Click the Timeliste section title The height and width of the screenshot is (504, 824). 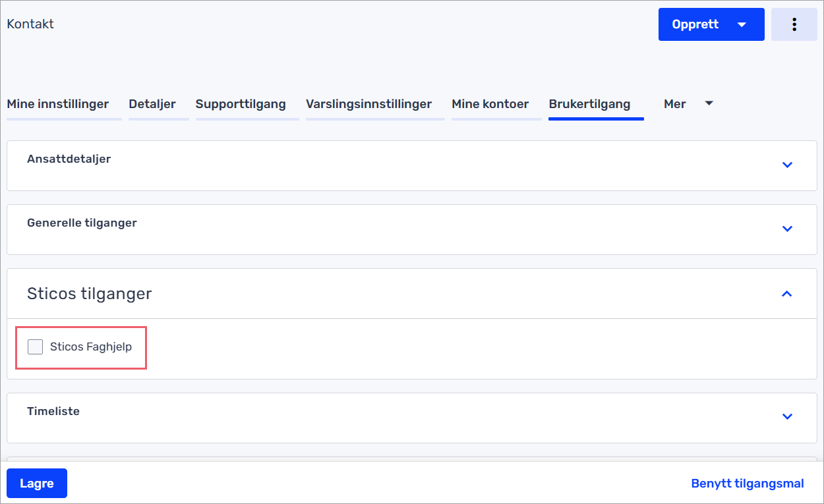53,411
